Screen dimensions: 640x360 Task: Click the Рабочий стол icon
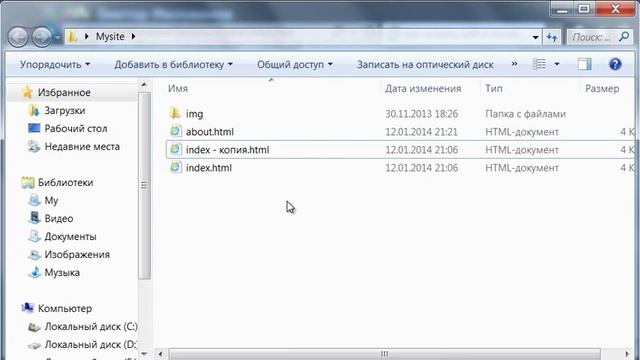pyautogui.click(x=34, y=128)
